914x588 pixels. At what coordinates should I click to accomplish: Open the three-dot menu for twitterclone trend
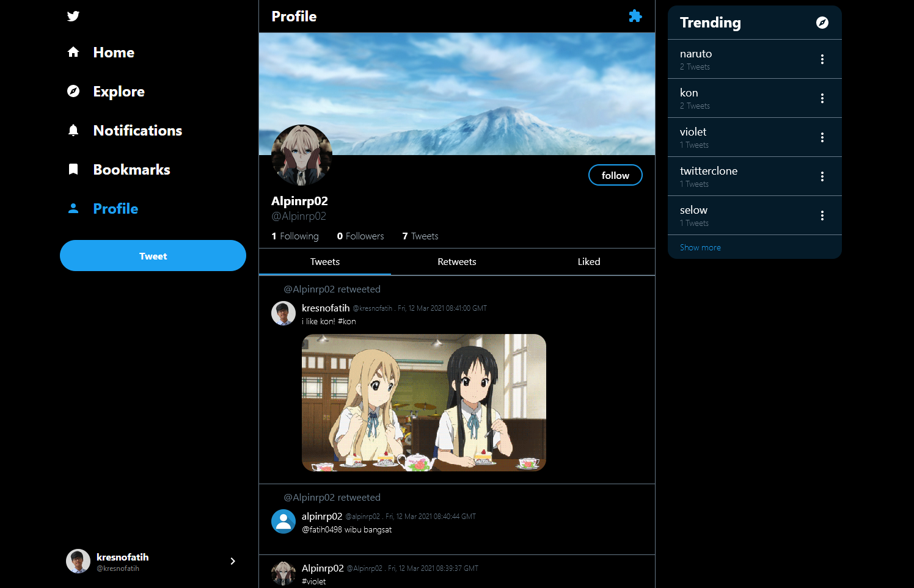coord(822,176)
